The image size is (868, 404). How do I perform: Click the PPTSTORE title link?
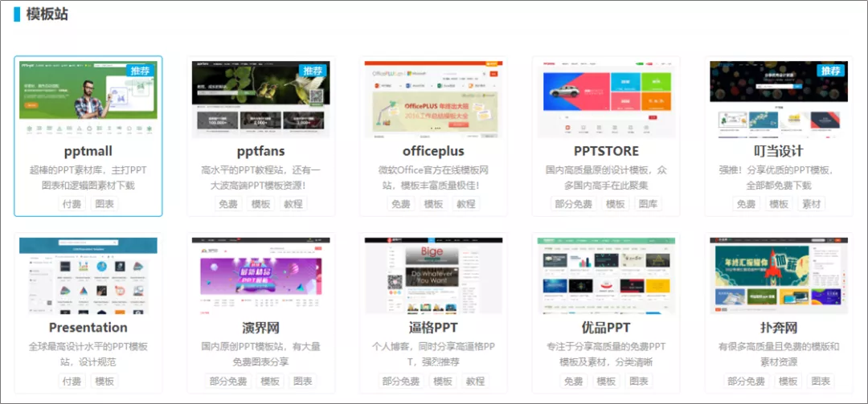tap(606, 151)
